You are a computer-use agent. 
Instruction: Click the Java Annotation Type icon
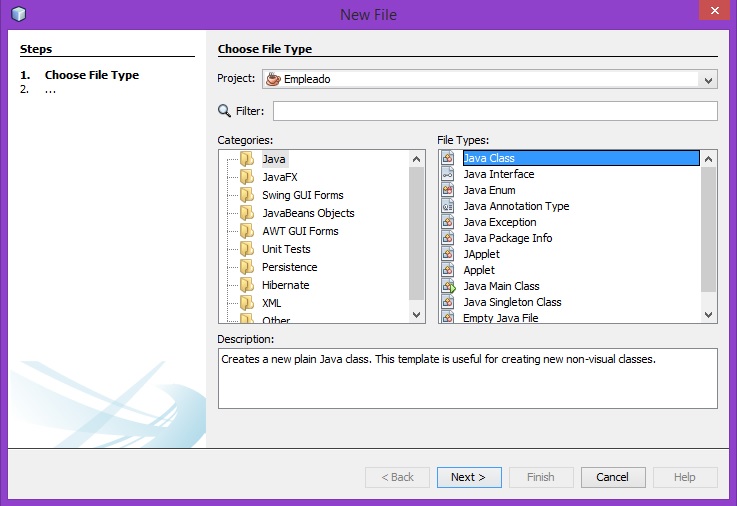[448, 206]
